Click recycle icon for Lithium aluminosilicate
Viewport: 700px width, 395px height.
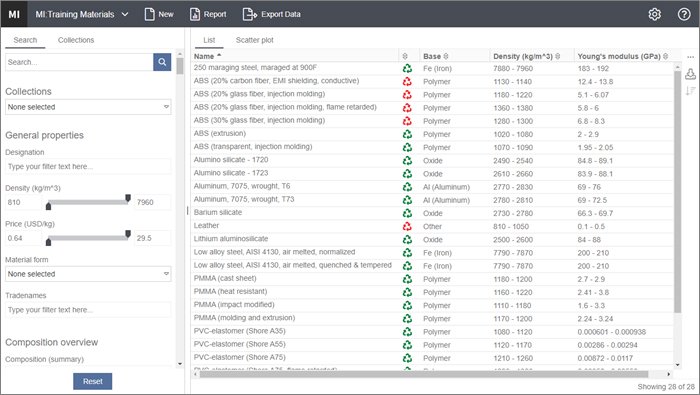pos(407,240)
